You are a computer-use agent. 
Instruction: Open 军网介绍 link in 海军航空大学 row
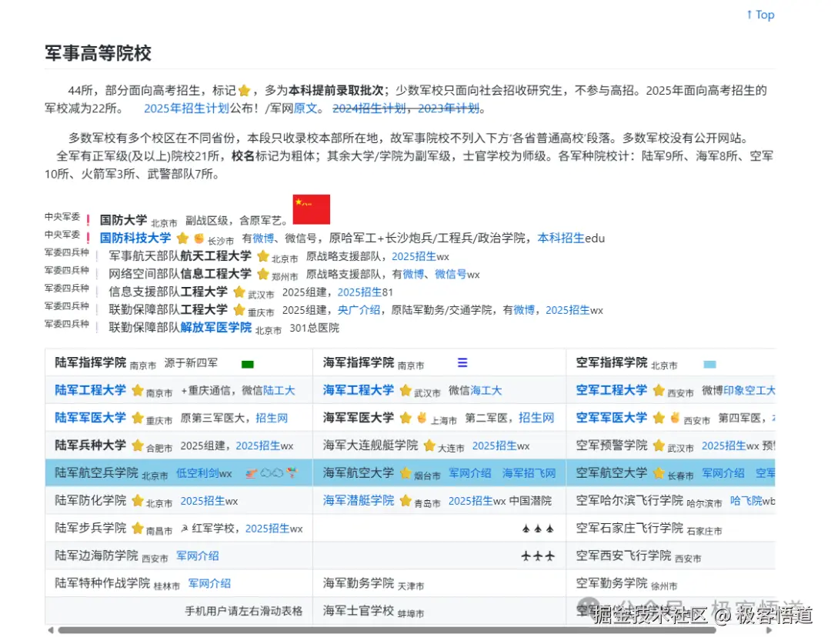(470, 473)
